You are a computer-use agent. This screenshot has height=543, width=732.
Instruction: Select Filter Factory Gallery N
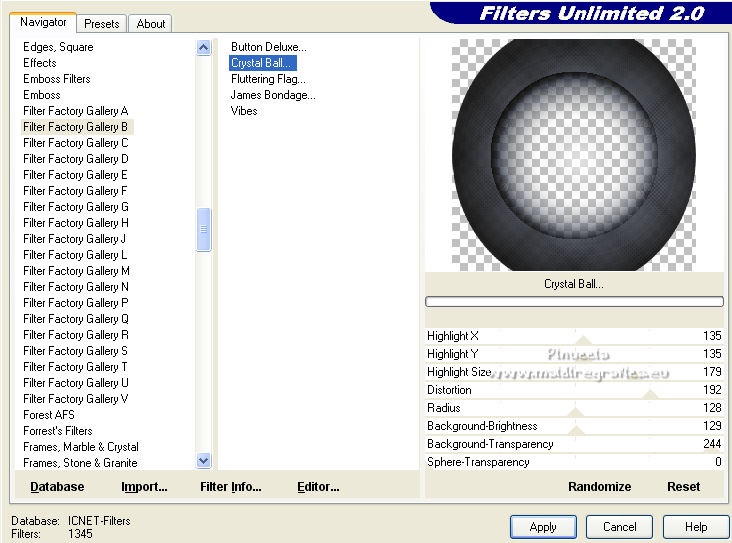tap(76, 287)
